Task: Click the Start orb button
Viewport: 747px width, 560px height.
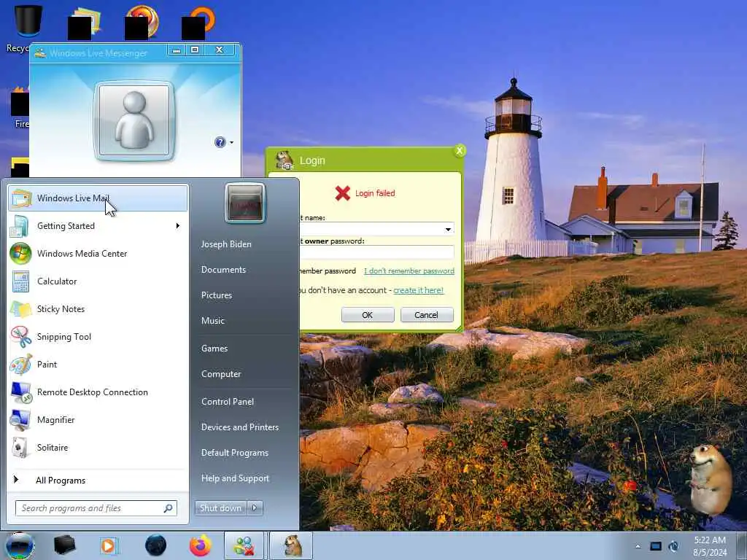Action: pyautogui.click(x=20, y=545)
